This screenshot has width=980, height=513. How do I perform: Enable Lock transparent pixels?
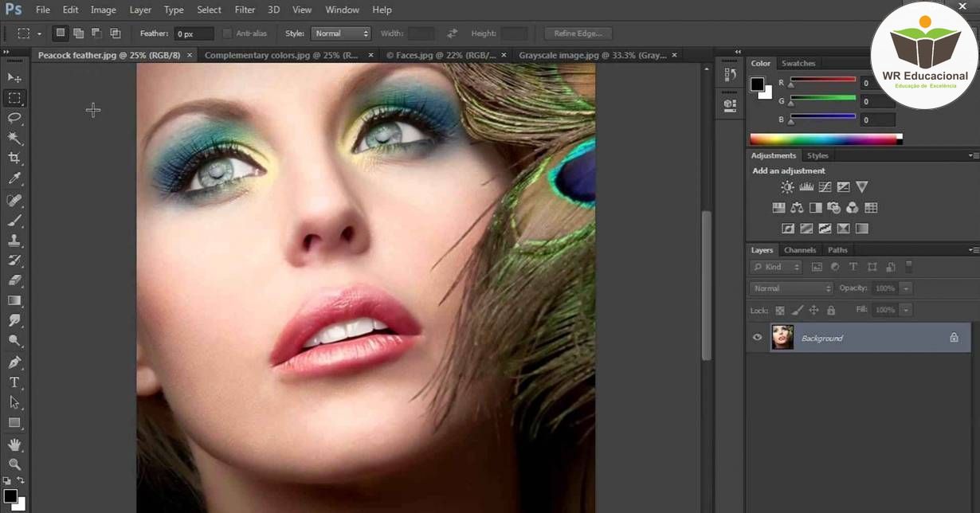780,310
